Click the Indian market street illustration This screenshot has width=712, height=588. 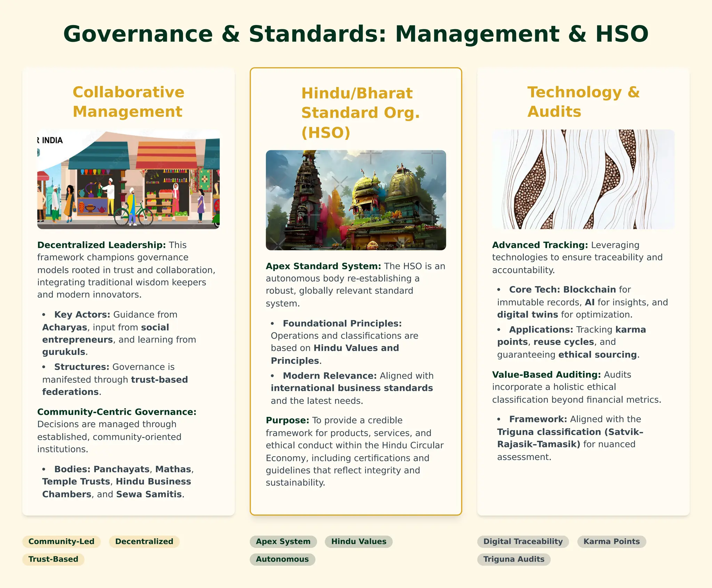tap(128, 179)
